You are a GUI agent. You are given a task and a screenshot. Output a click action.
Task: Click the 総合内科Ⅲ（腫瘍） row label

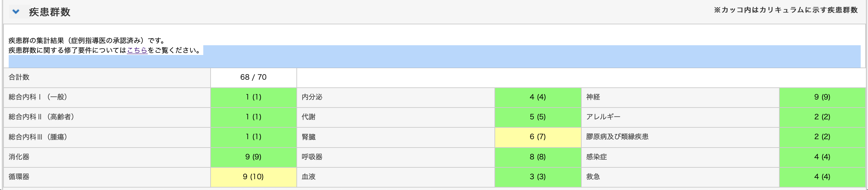click(38, 137)
